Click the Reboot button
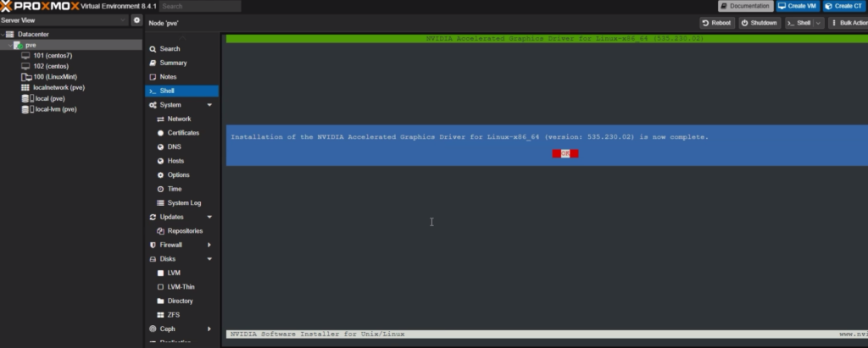 [x=717, y=23]
